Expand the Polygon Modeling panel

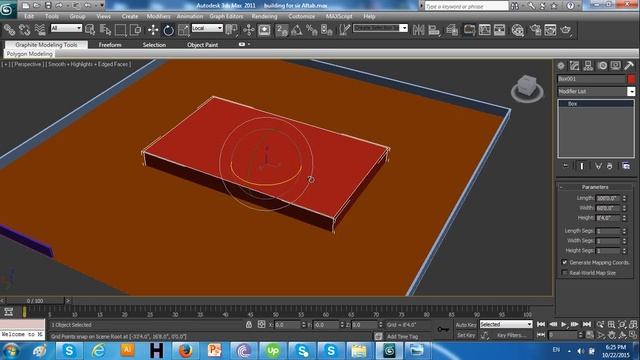coord(29,54)
